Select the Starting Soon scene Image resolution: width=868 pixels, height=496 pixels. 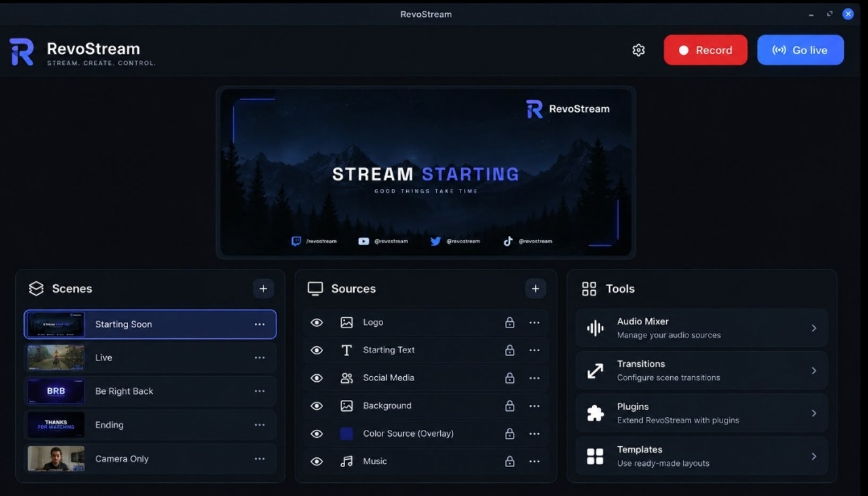(x=150, y=324)
